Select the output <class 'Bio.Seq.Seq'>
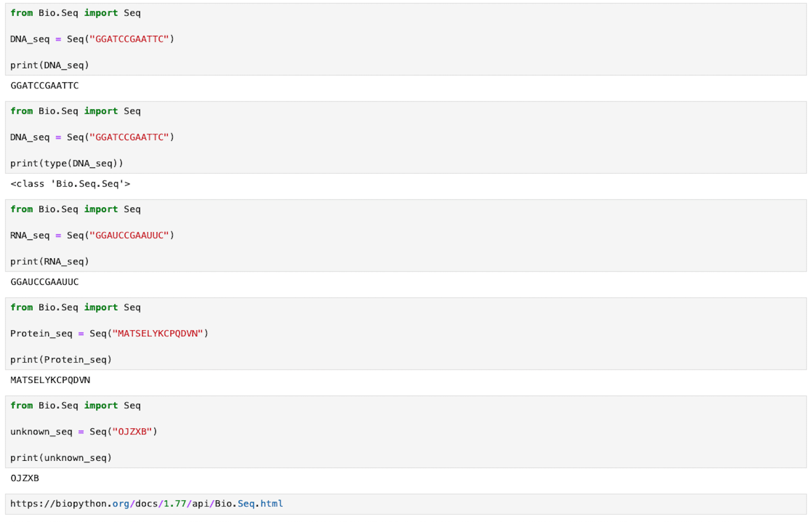 tap(70, 184)
